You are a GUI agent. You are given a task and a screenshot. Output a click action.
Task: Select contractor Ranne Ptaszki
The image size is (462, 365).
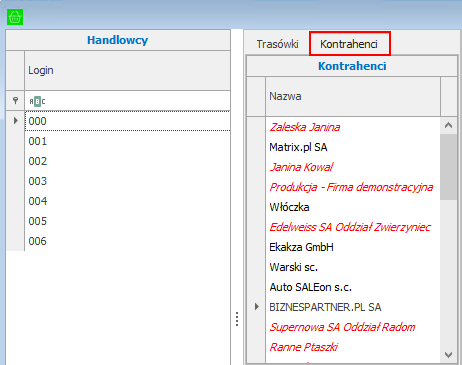(353, 347)
